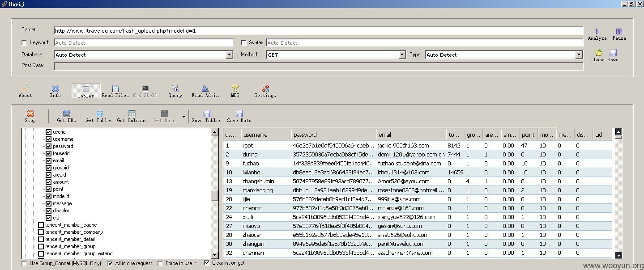Viewport: 644px width, 270px height.
Task: Click Save Data icon
Action: tap(239, 114)
